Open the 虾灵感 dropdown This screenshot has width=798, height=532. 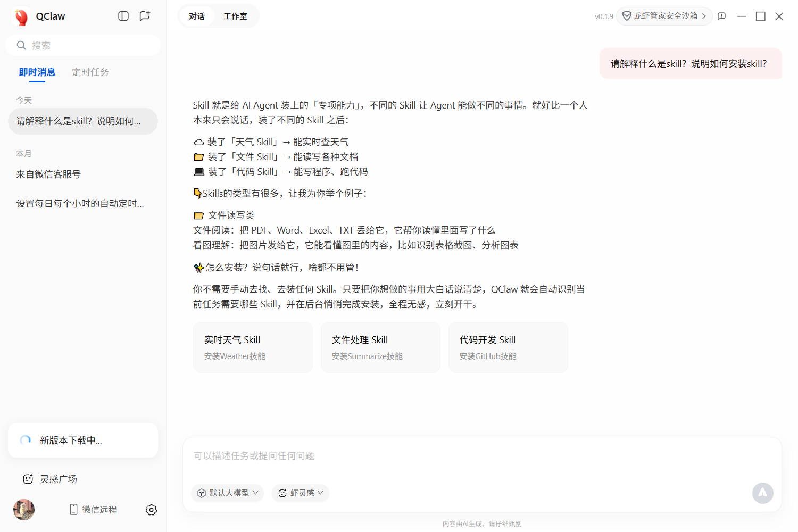coord(301,493)
